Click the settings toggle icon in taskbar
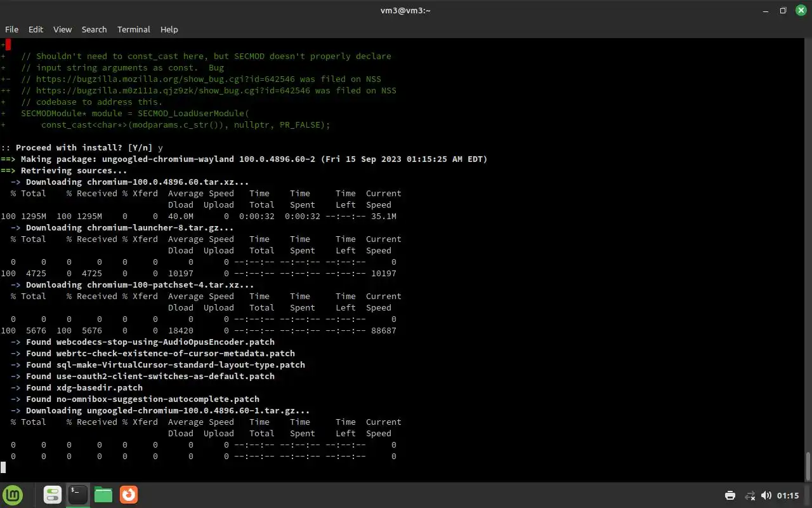This screenshot has height=508, width=812. tap(53, 495)
